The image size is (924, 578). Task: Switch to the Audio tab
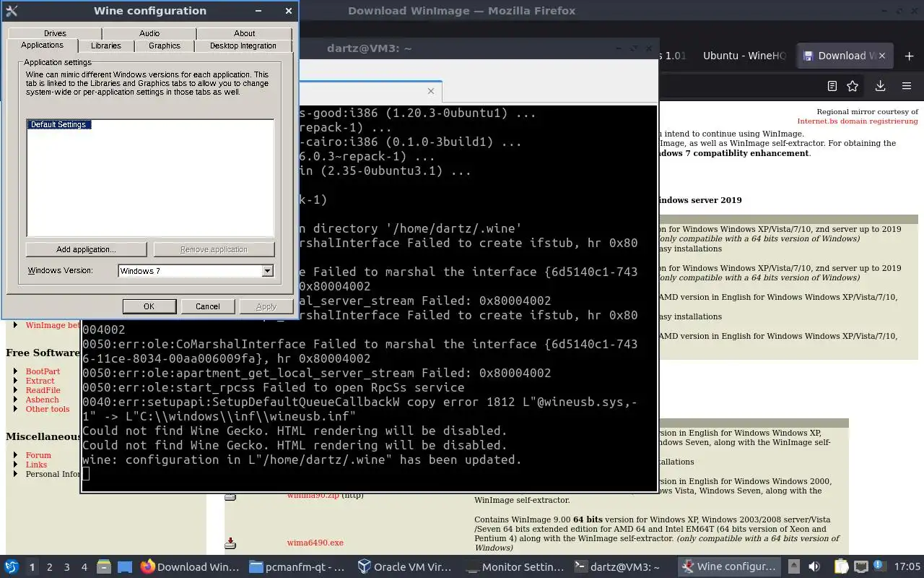coord(149,33)
